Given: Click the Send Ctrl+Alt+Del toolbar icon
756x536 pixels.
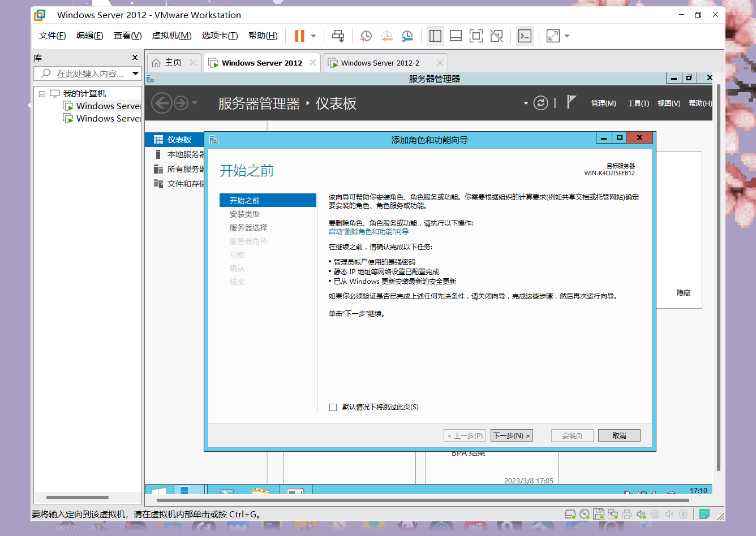Looking at the screenshot, I should 338,36.
